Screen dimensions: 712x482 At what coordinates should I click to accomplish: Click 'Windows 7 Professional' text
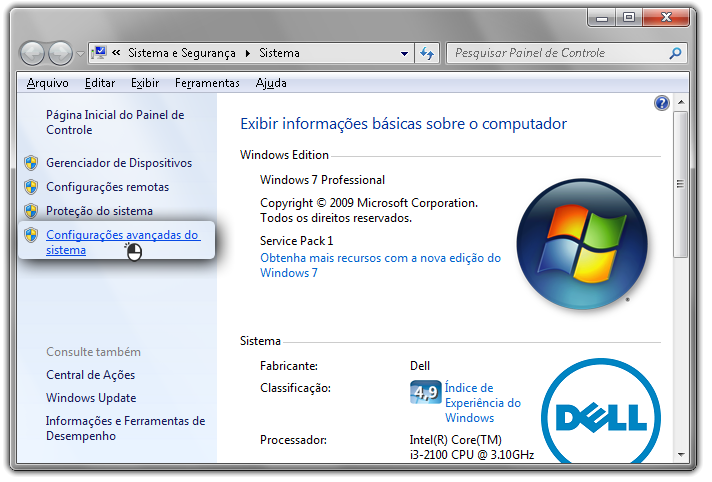(322, 180)
